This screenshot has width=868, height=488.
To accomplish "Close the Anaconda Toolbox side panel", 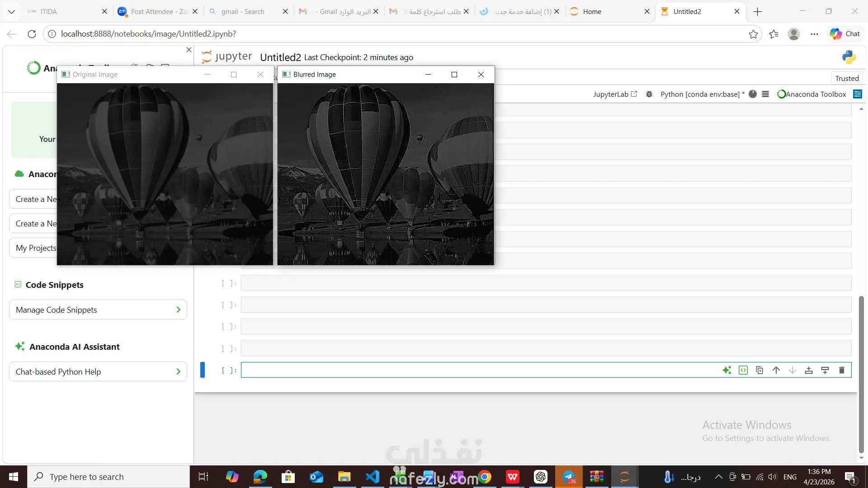I will pos(189,50).
